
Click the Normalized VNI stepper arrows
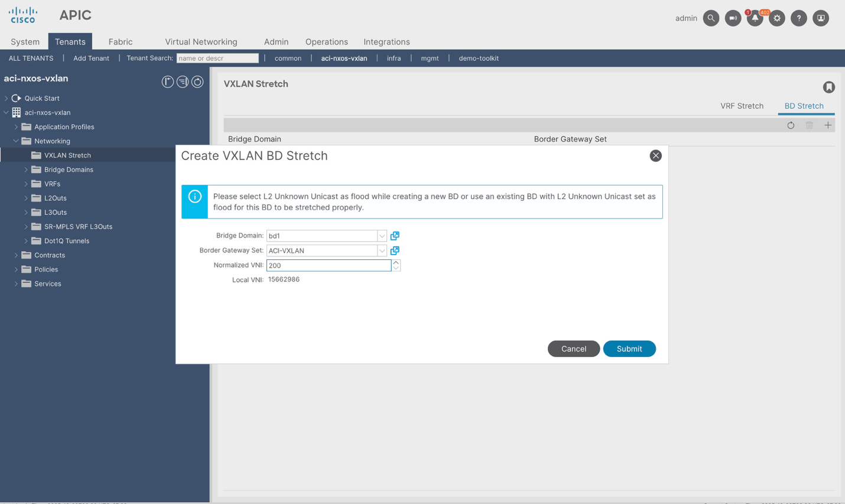click(396, 266)
